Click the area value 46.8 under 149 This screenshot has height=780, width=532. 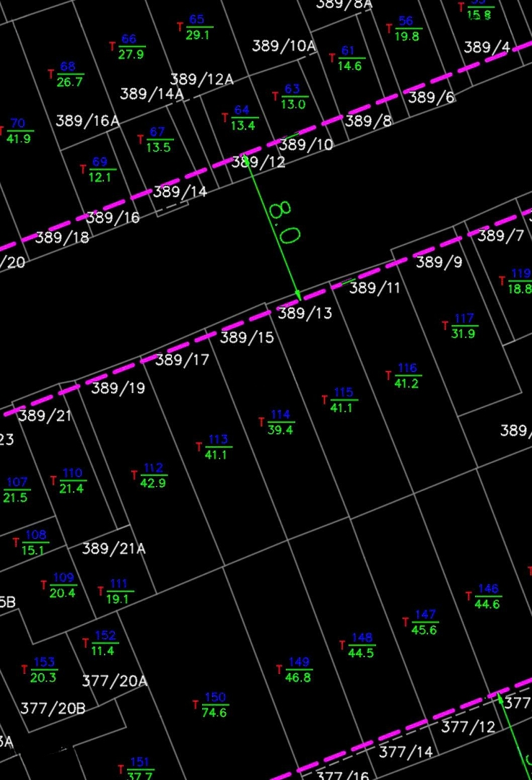click(298, 677)
